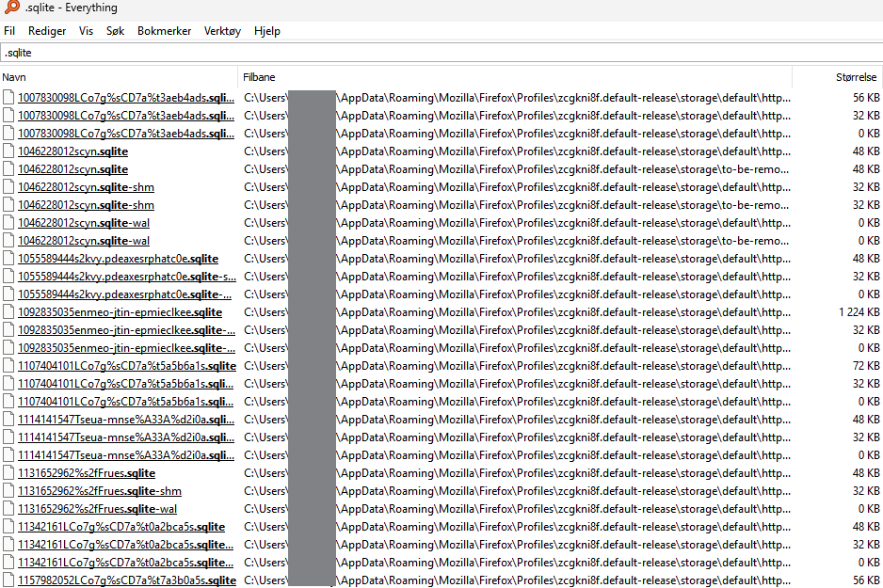Select 11342161LCo7g file with size 32 KB

125,545
